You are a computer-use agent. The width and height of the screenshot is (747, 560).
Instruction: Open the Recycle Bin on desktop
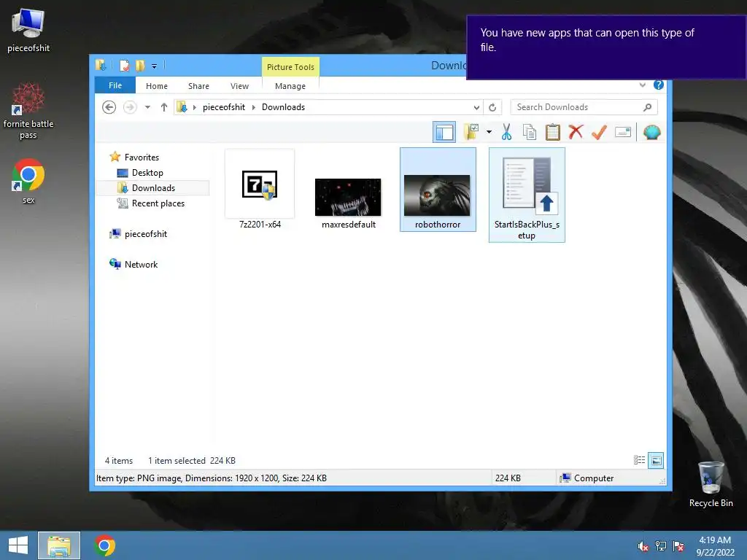click(711, 484)
